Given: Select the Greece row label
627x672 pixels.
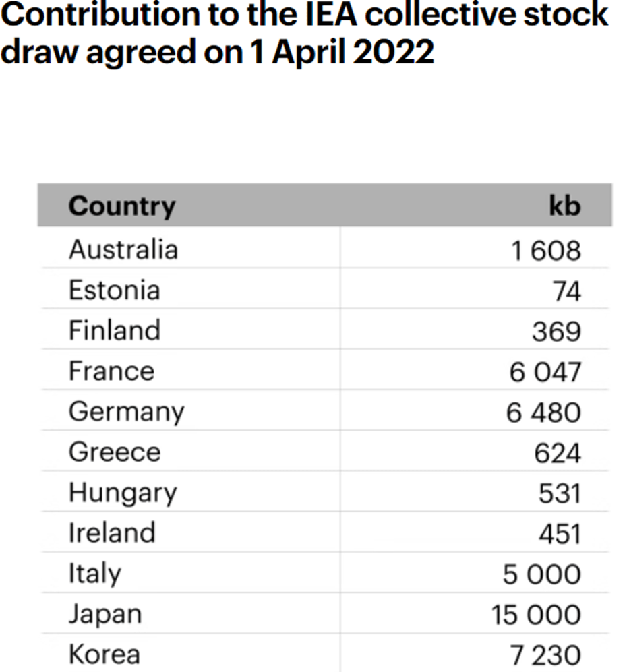Looking at the screenshot, I should pos(115,452).
